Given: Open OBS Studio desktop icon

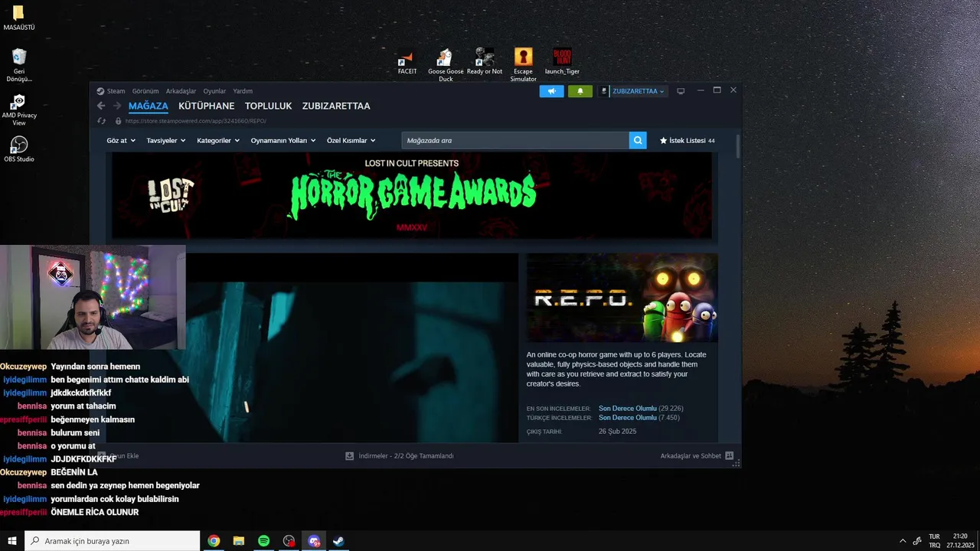Looking at the screenshot, I should [19, 148].
